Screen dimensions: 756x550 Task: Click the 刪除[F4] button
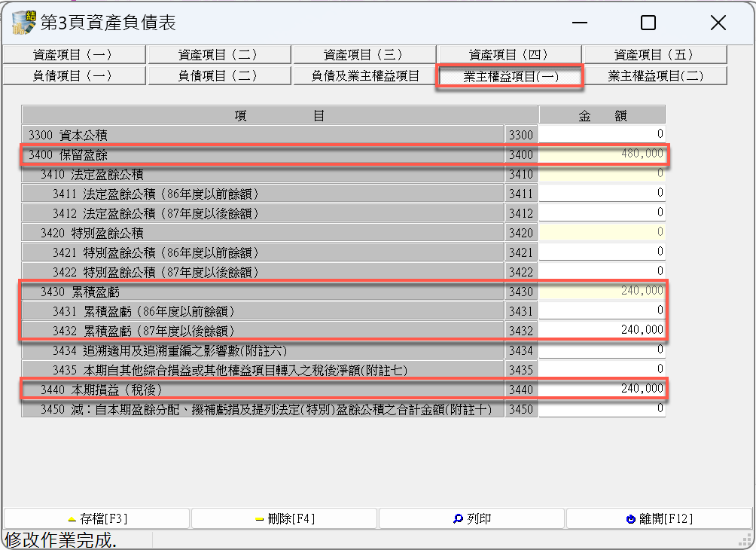[284, 518]
